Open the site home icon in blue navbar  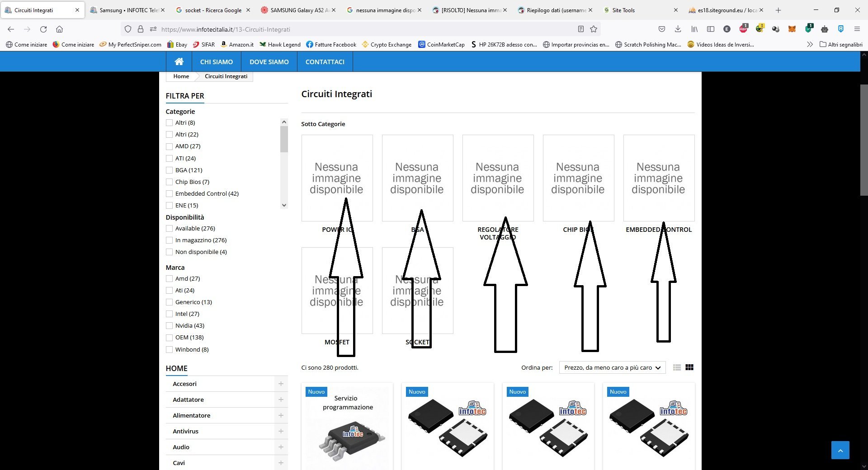pos(179,61)
